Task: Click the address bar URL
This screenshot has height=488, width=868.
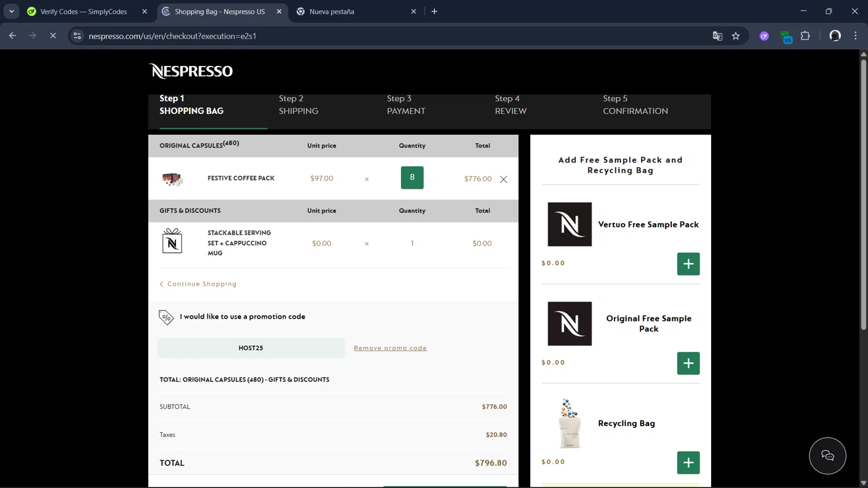Action: 172,36
